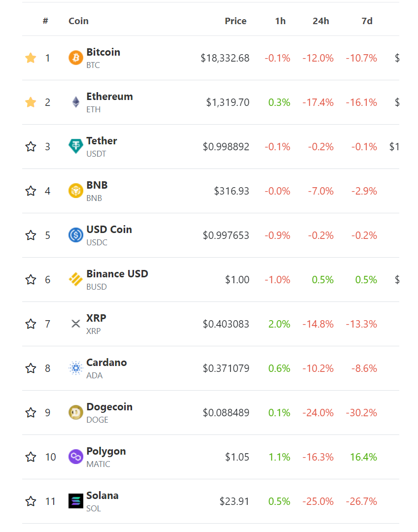Viewport: 418px width, 532px height.
Task: Click the Solana logo icon
Action: coord(75,501)
